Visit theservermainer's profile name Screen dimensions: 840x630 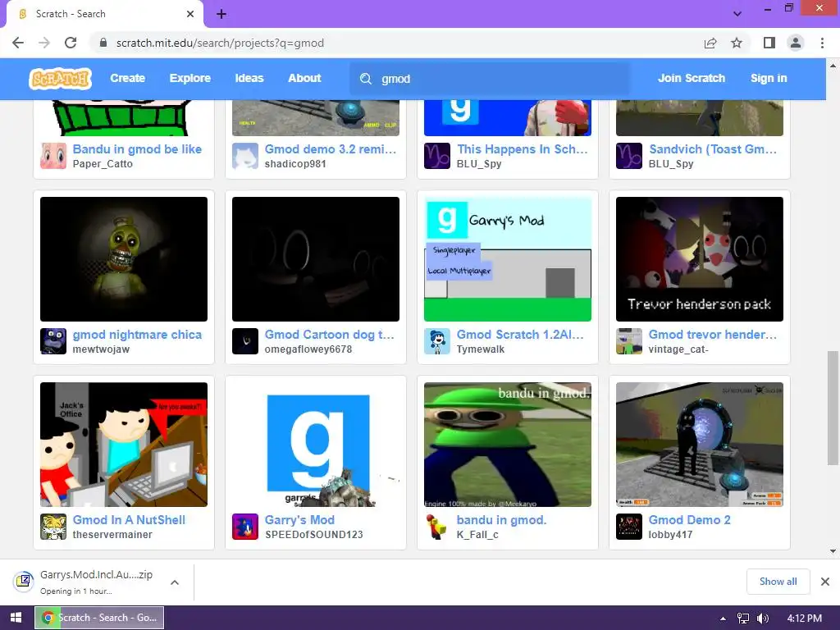click(112, 535)
